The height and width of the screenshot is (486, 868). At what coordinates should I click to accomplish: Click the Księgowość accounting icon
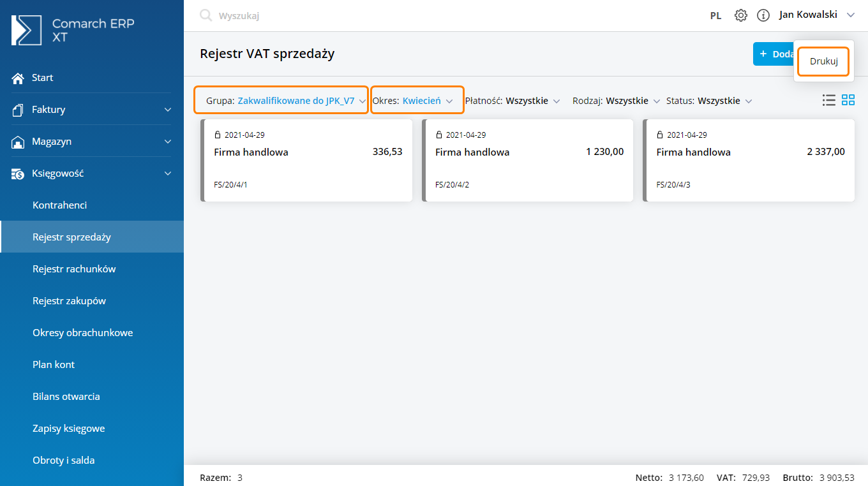click(18, 173)
